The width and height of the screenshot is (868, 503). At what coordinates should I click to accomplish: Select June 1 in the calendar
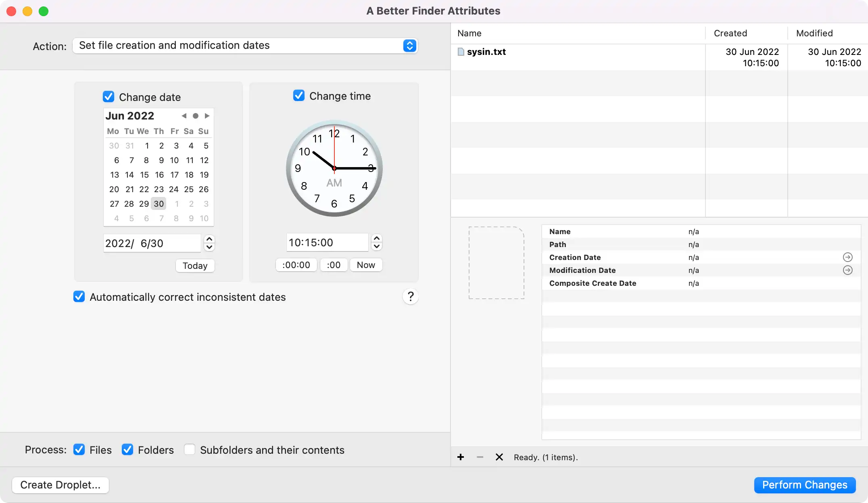pos(147,146)
